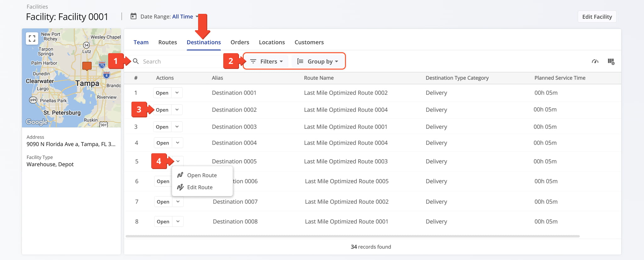Screen dimensions: 644x260
Task: Open Destination 0003 with Open button
Action: [x=162, y=127]
